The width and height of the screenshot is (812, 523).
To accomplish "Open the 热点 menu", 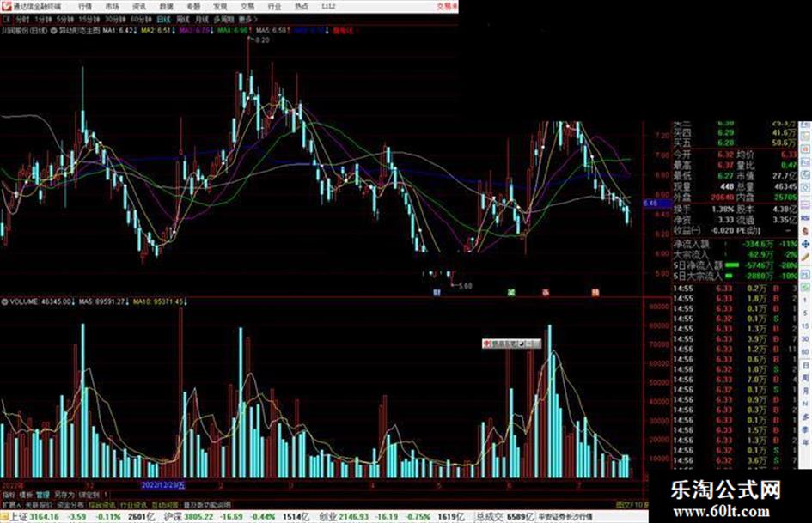I will (x=301, y=7).
